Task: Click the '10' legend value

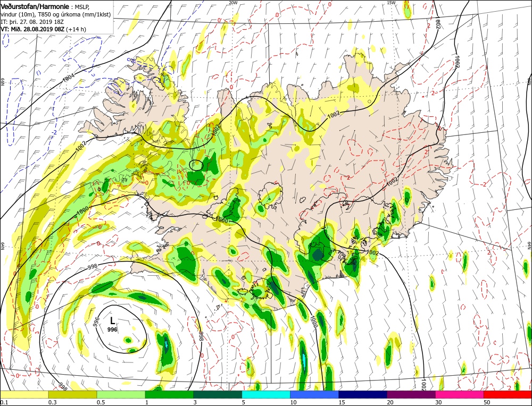Action: pos(293,402)
